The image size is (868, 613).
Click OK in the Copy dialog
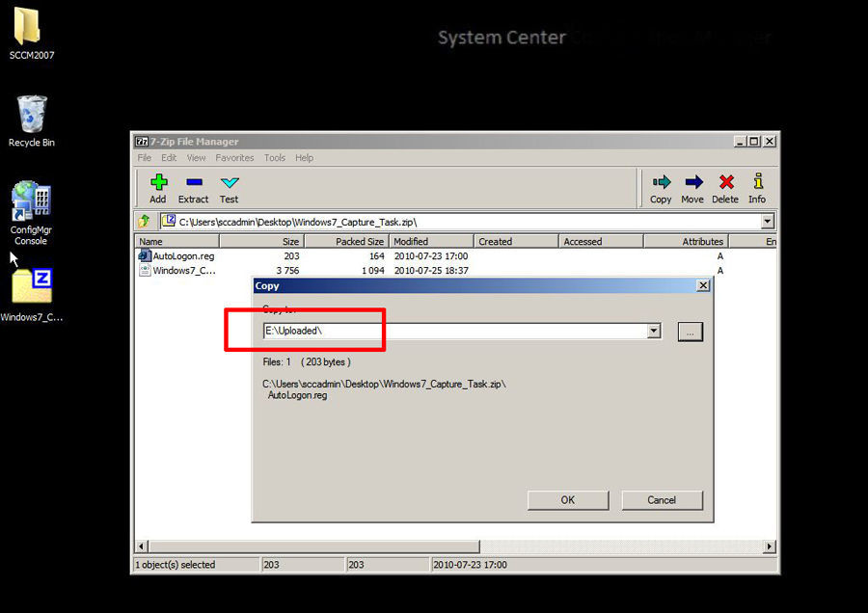pos(568,500)
